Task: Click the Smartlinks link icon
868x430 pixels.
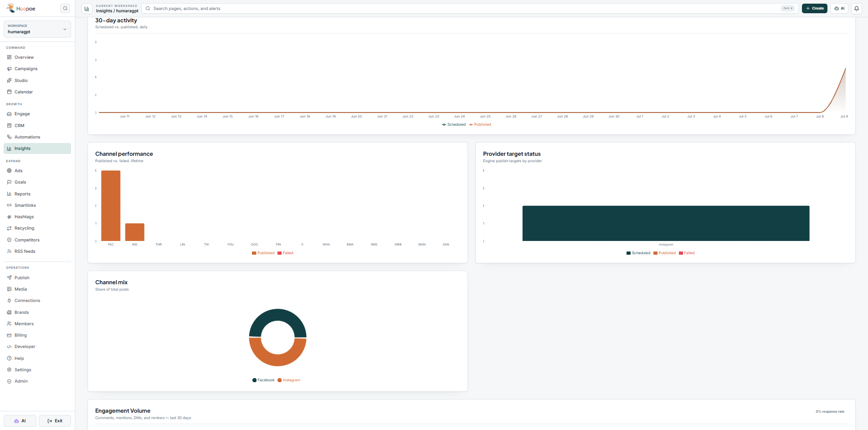Action: click(x=9, y=205)
